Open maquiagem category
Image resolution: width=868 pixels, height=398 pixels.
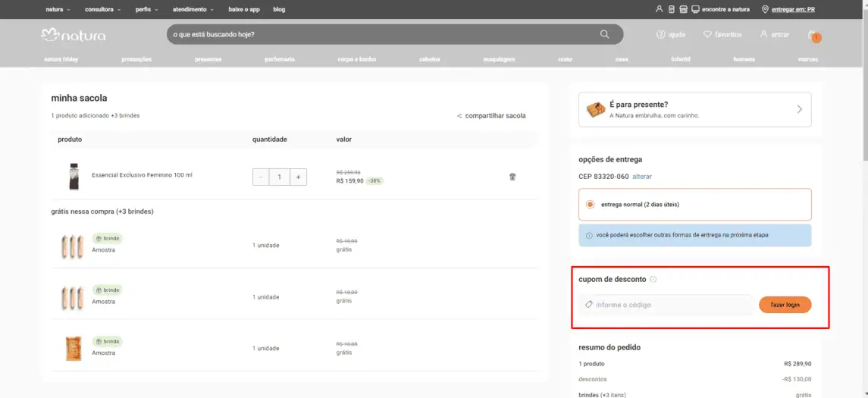[x=500, y=59]
